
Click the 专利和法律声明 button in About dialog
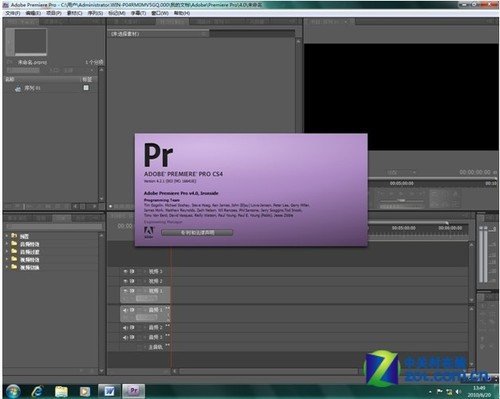(x=197, y=233)
